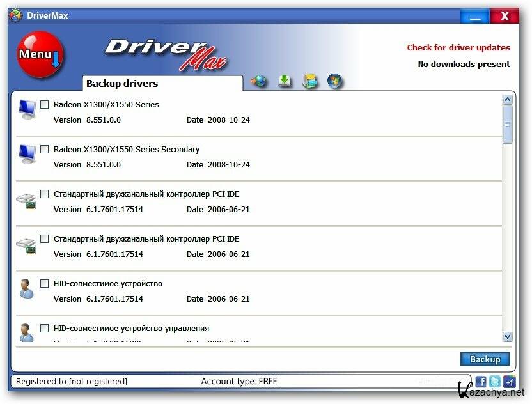This screenshot has height=404, width=532.
Task: Open the Check for driver updates link
Action: pos(458,48)
